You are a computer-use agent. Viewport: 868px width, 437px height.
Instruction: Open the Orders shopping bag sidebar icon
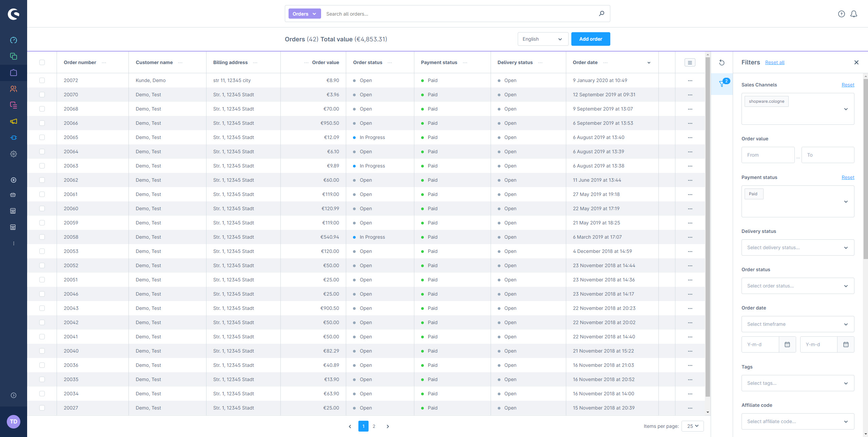point(14,73)
